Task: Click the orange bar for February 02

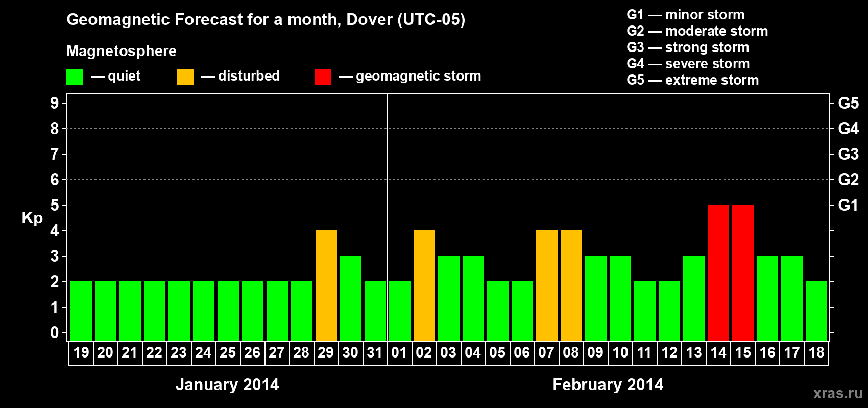Action: 424,286
